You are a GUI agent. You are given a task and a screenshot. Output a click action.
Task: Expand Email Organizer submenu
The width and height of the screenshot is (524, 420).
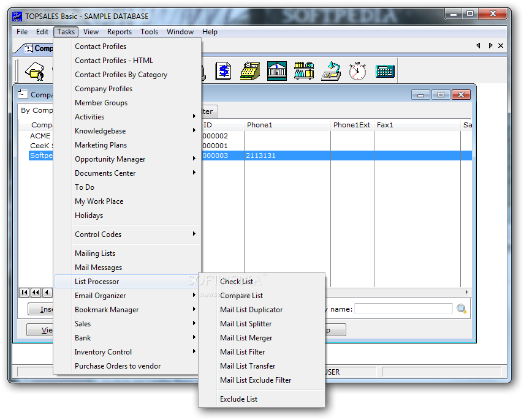pyautogui.click(x=127, y=296)
